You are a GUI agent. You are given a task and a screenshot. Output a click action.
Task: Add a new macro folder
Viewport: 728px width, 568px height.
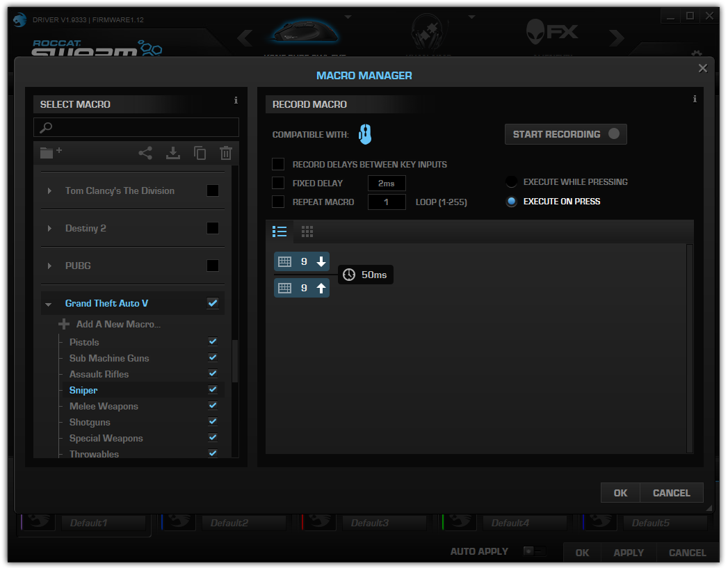coord(51,153)
